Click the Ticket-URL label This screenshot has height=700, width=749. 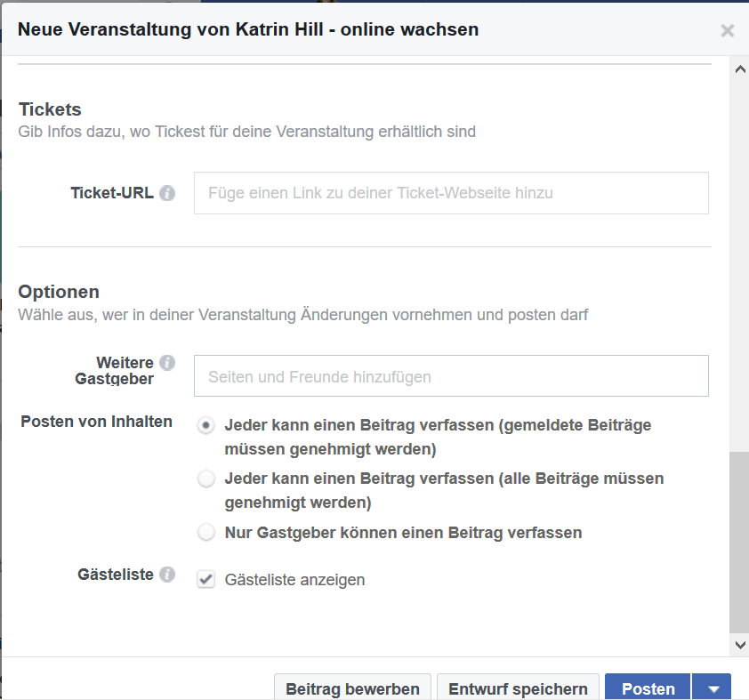(112, 193)
